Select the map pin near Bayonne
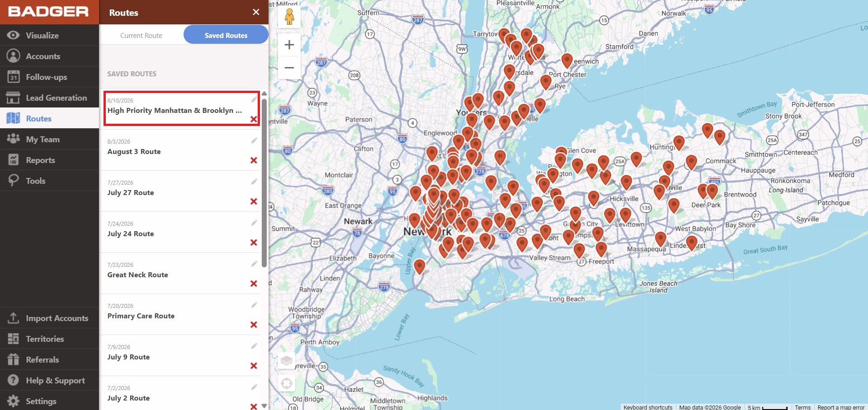The width and height of the screenshot is (868, 410). [x=420, y=266]
